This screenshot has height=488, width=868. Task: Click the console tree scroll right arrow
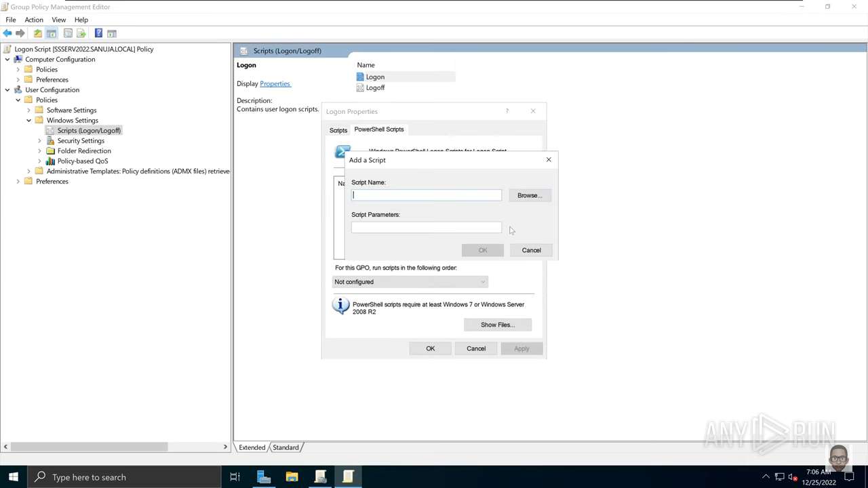pyautogui.click(x=225, y=447)
